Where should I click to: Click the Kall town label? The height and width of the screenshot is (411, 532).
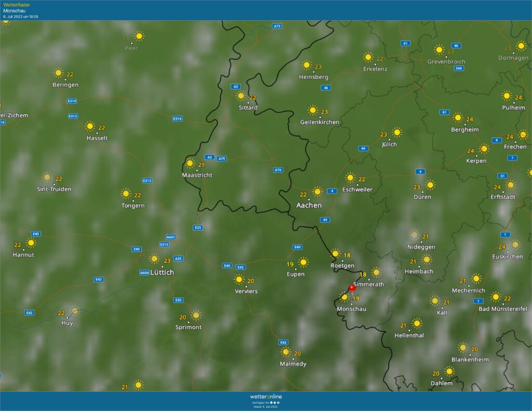tap(442, 313)
